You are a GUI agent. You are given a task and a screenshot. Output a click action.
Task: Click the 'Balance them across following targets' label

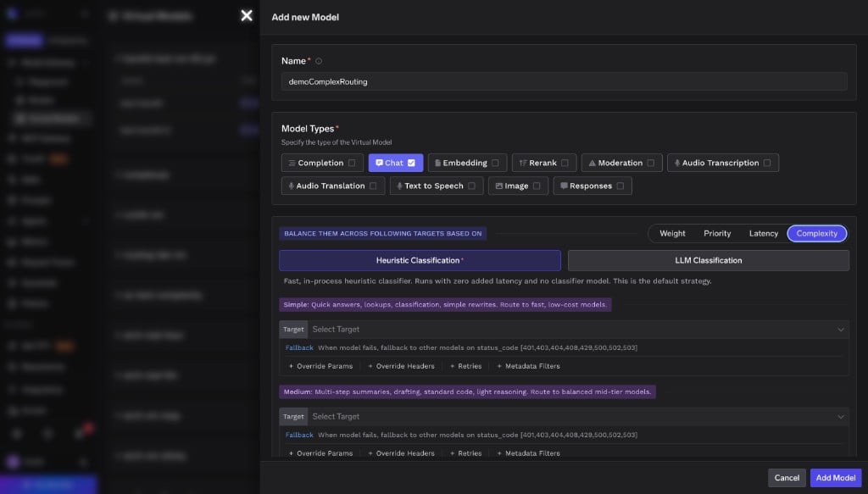pyautogui.click(x=382, y=234)
